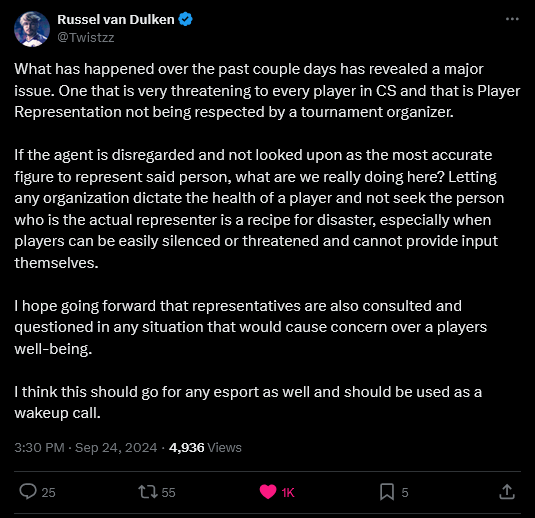Open the Russel van Dulken name link
This screenshot has width=535, height=518.
pyautogui.click(x=116, y=19)
